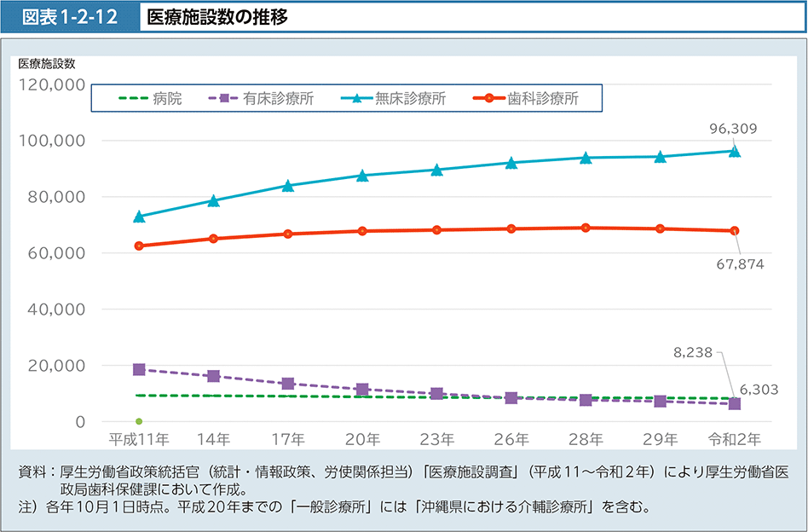
Task: Select the blue triangle data point at 23年
Action: (x=437, y=170)
